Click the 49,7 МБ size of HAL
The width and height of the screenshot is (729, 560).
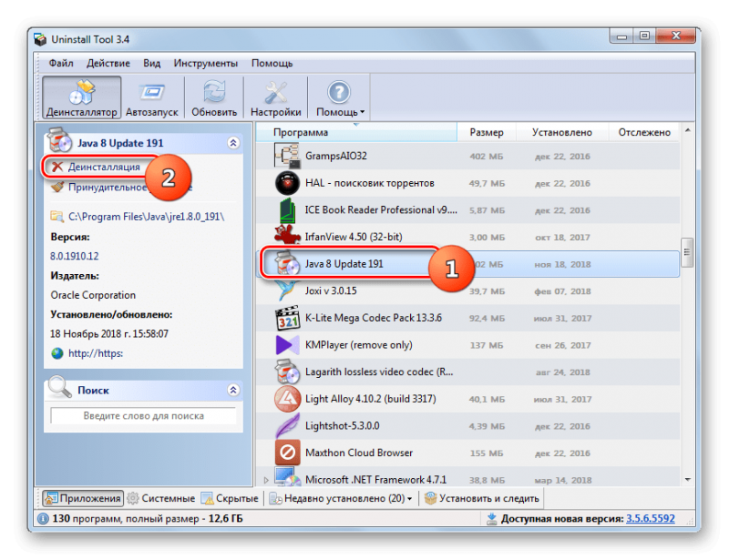pyautogui.click(x=487, y=184)
